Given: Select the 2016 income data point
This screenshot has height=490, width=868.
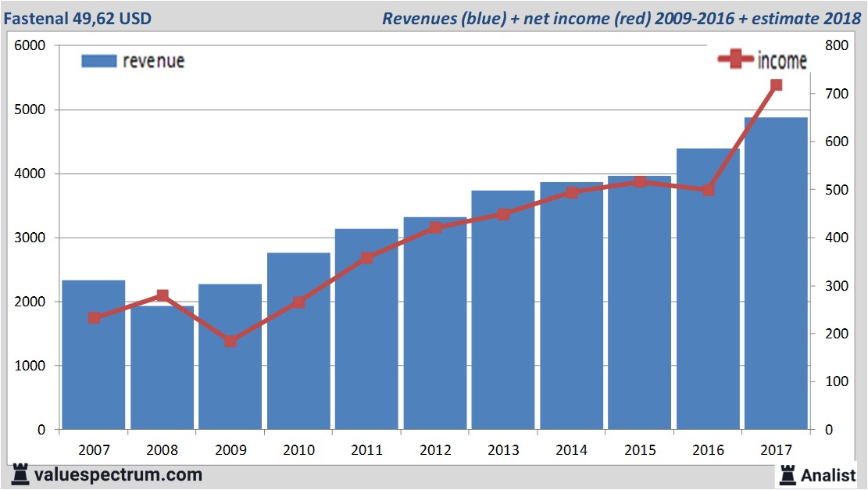Looking at the screenshot, I should (x=709, y=190).
